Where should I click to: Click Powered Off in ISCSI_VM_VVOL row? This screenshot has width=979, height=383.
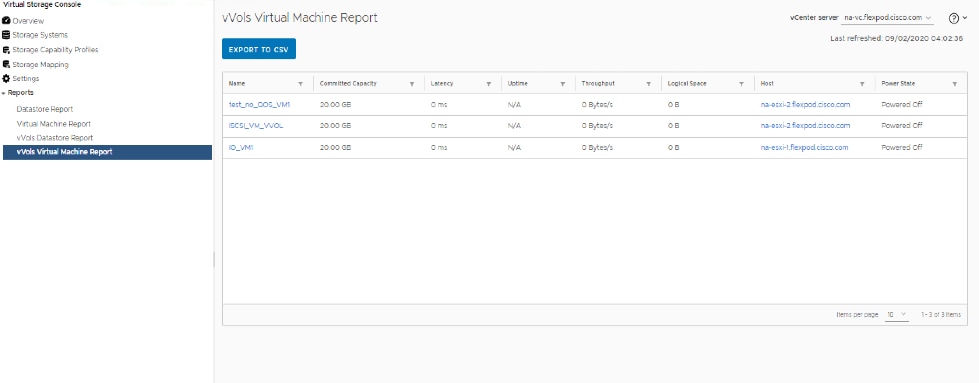coord(902,126)
